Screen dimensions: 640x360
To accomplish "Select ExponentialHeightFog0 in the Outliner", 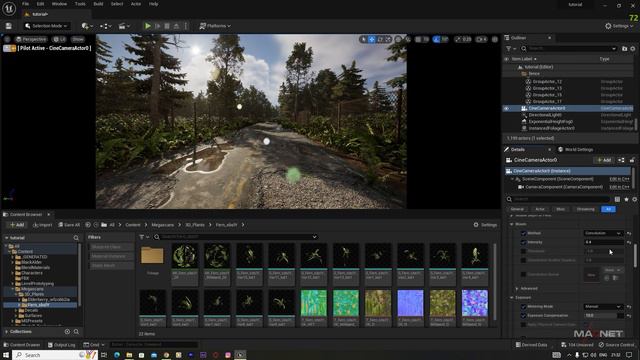I will pyautogui.click(x=551, y=122).
